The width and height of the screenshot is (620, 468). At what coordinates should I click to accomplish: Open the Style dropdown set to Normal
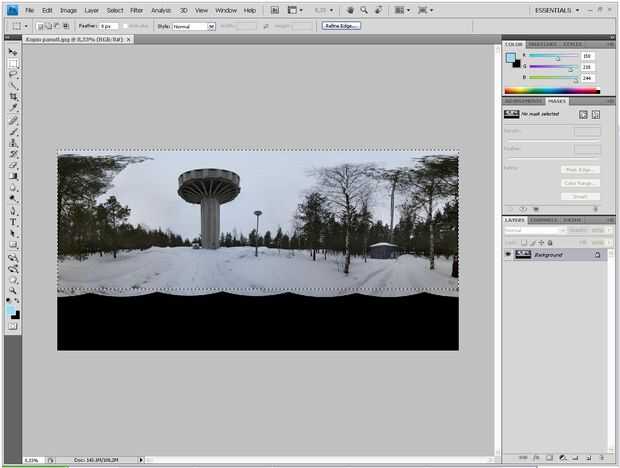coord(193,26)
